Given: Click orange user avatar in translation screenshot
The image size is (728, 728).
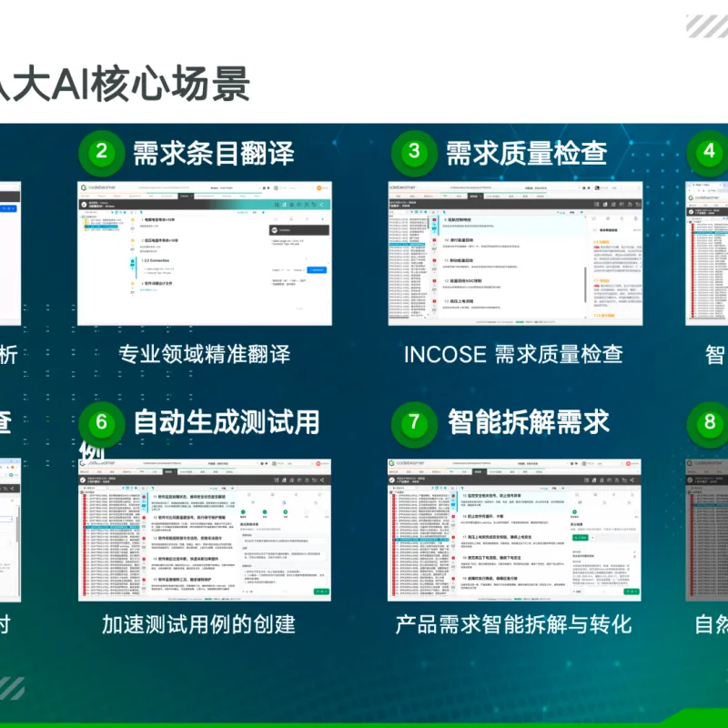Looking at the screenshot, I should [319, 187].
